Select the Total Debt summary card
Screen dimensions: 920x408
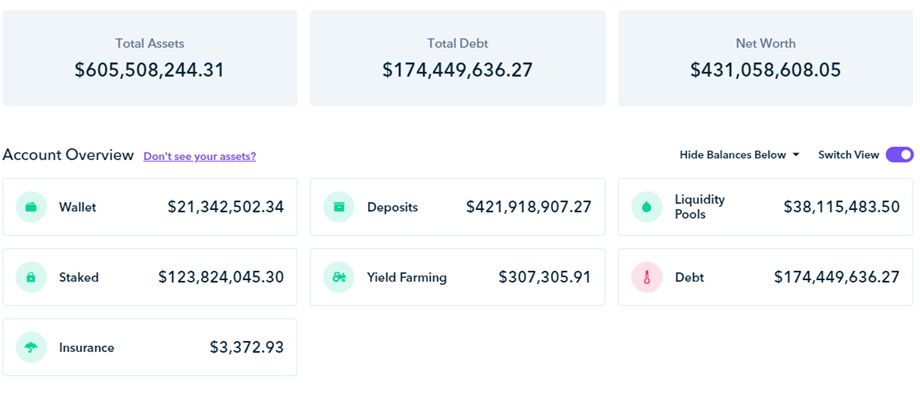[457, 58]
